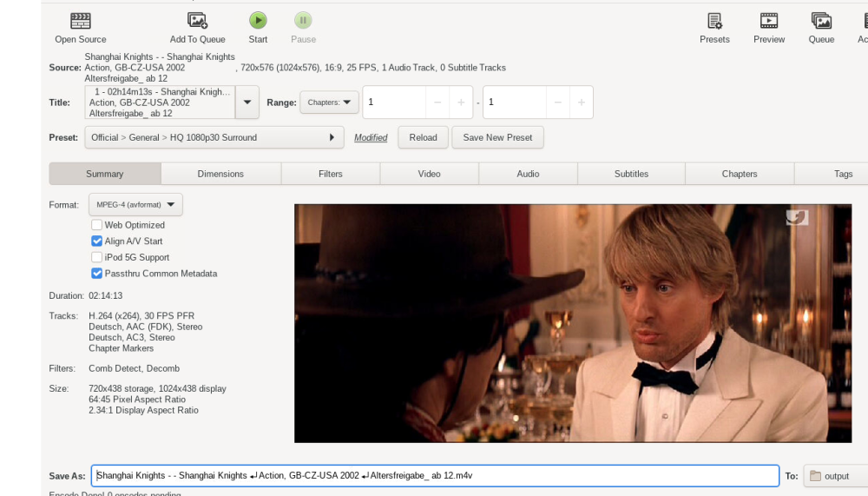Show the Queue icon
The image size is (868, 496).
click(821, 21)
